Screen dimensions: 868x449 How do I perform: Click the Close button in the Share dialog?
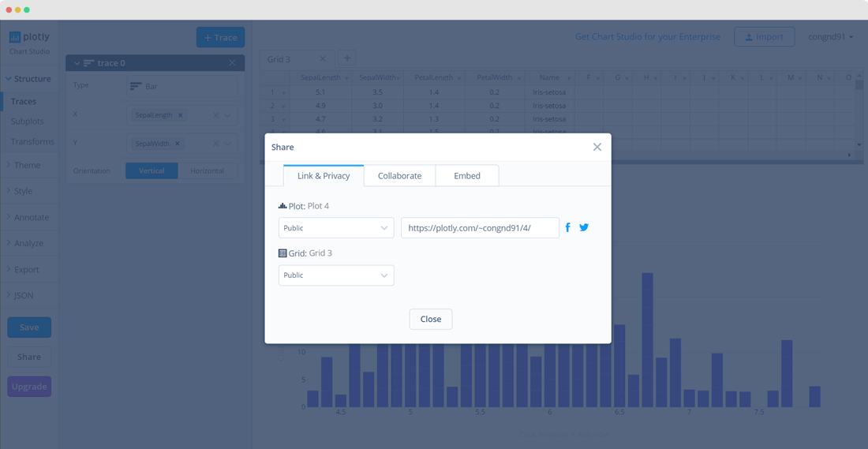click(x=431, y=319)
